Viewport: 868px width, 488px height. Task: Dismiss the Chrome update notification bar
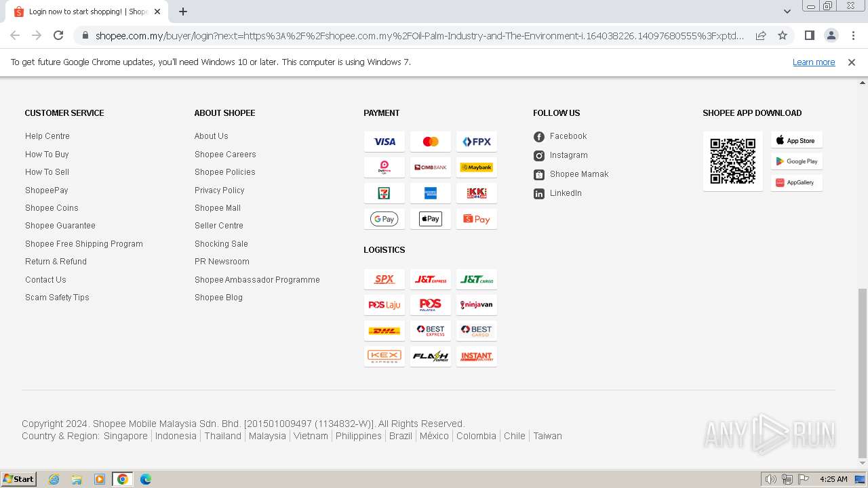pos(852,62)
